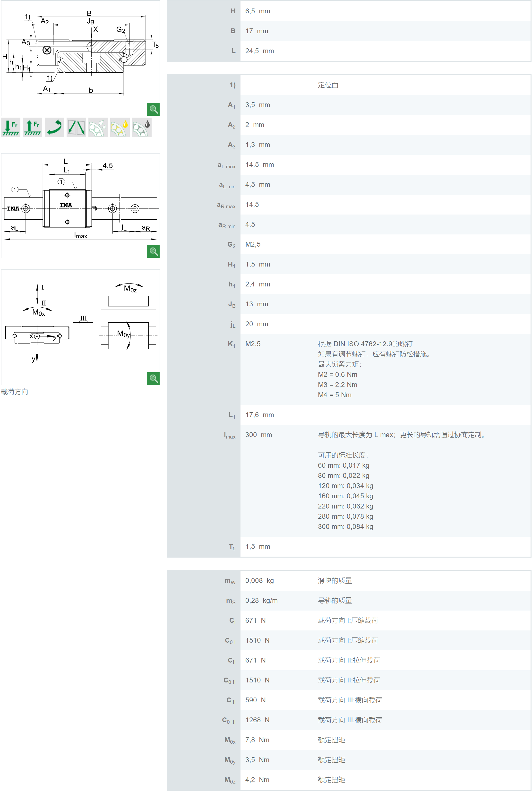Screen dimensions: 532x810
Task: Click the 80 mm: 0,022 kg length entry
Action: pyautogui.click(x=343, y=475)
